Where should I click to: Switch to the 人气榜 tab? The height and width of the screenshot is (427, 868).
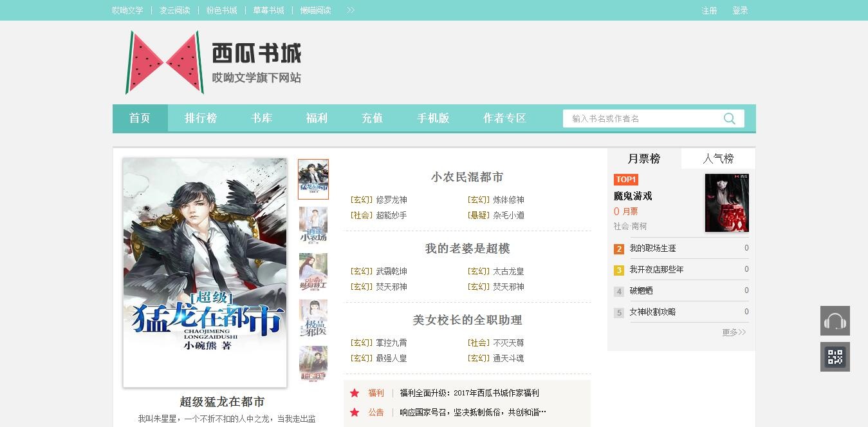[718, 158]
